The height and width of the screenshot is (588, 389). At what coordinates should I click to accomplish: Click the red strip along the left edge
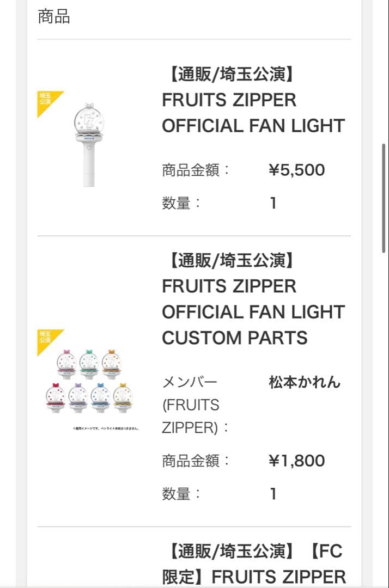(x=3, y=294)
